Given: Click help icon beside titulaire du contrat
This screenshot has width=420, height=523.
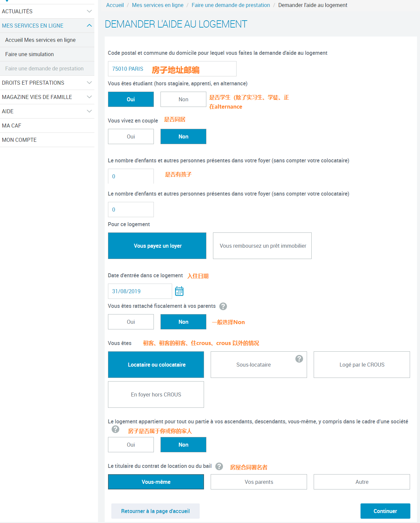Looking at the screenshot, I should [219, 466].
